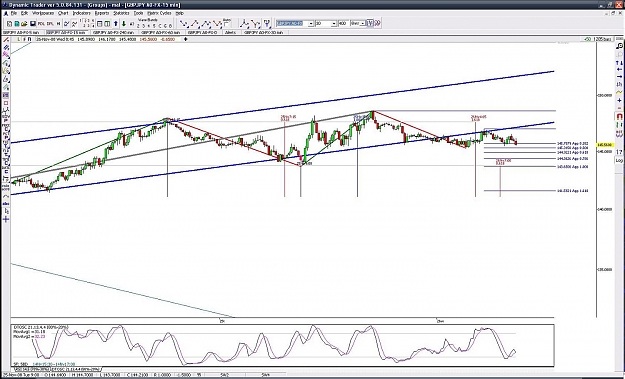Toggle View Bands option 2

(138, 26)
